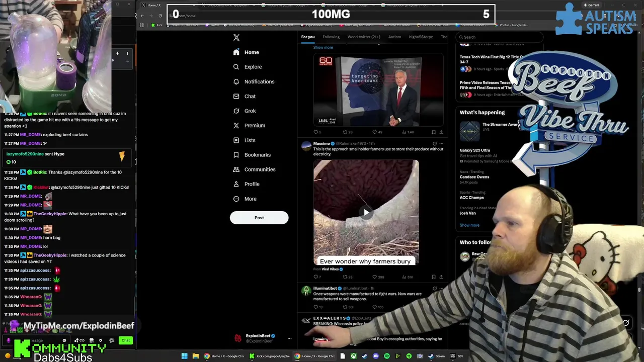The image size is (644, 362).
Task: View analytics of Massimo's farmers post
Action: [408, 277]
